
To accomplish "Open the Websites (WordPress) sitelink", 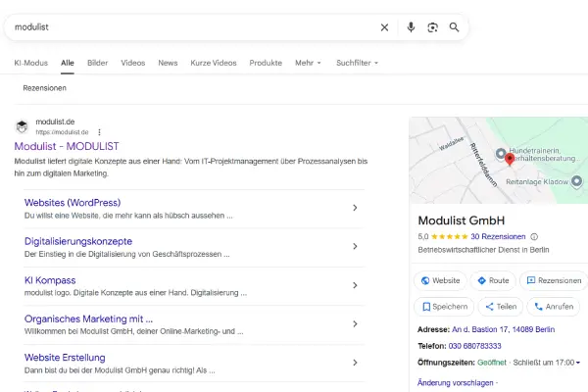I will coord(73,203).
